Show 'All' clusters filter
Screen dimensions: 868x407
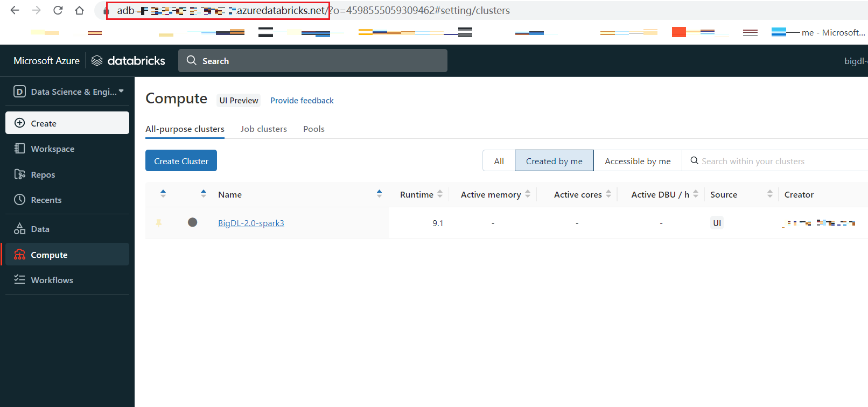499,161
